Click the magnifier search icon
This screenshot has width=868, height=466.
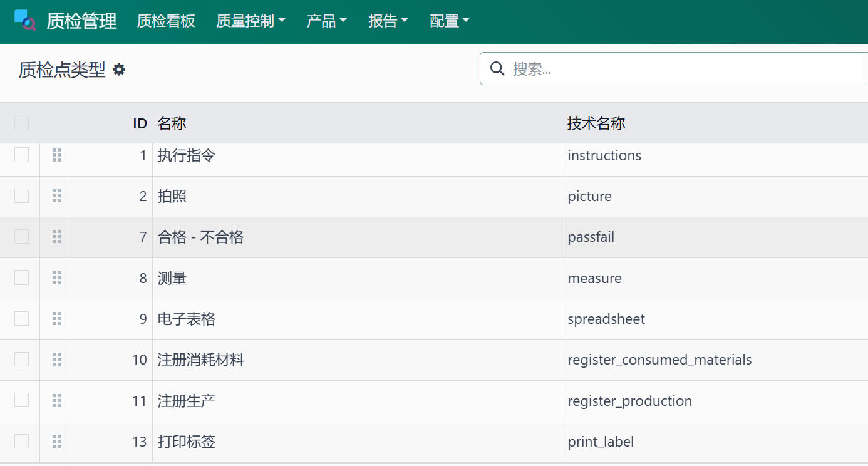[x=497, y=68]
